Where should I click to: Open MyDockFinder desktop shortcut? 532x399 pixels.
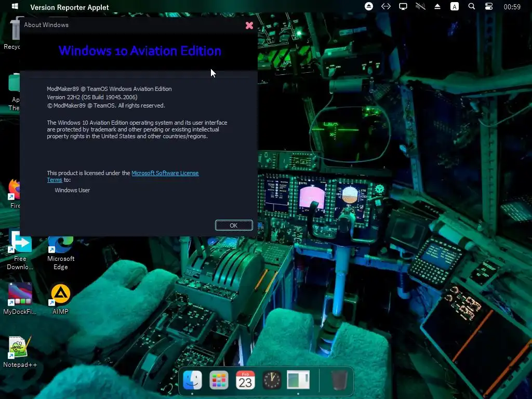20,299
